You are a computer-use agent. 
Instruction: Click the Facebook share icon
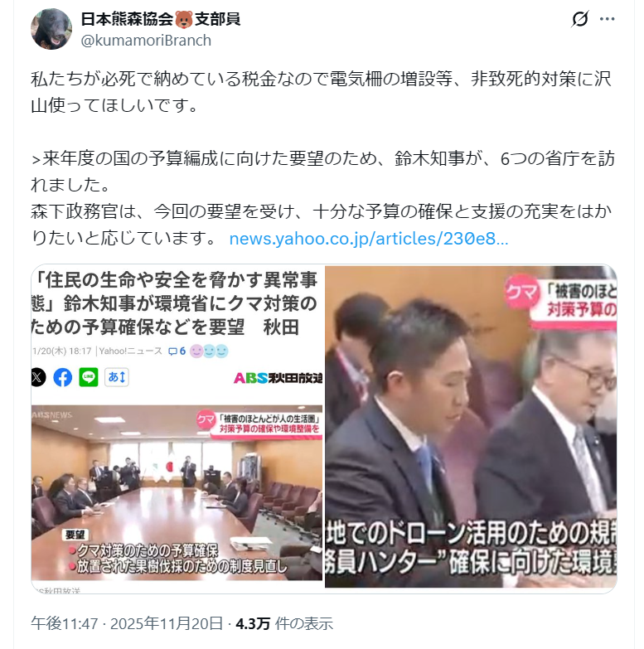[62, 377]
